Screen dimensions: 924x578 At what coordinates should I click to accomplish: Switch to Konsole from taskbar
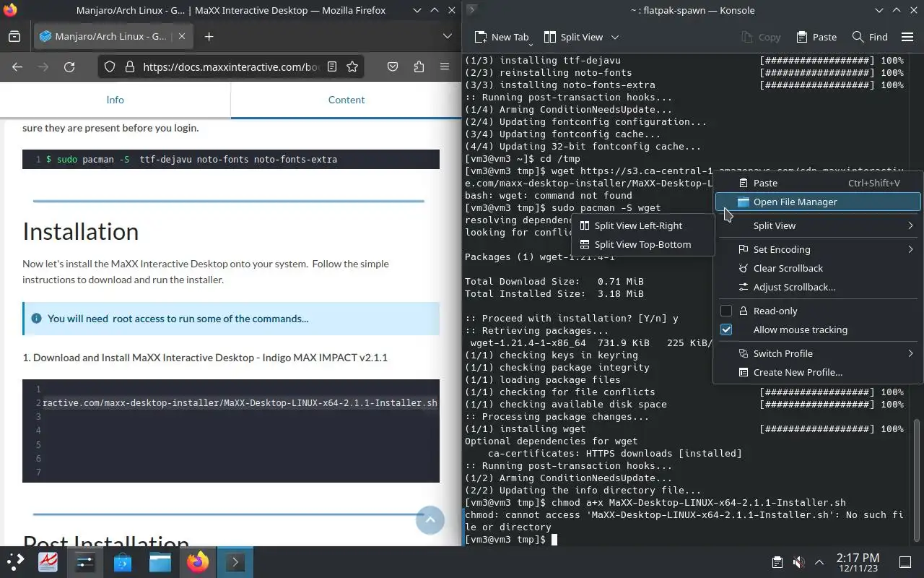(235, 562)
